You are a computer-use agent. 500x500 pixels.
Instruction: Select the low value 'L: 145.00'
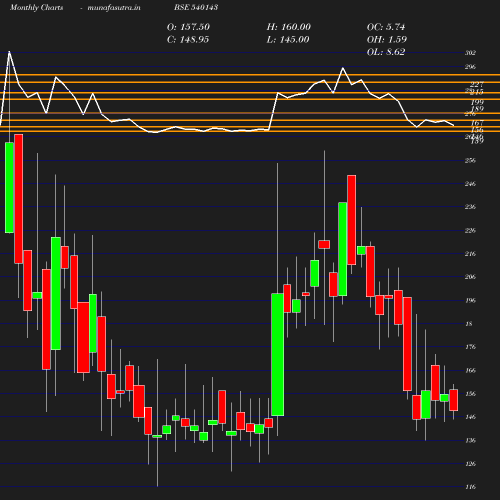[288, 40]
